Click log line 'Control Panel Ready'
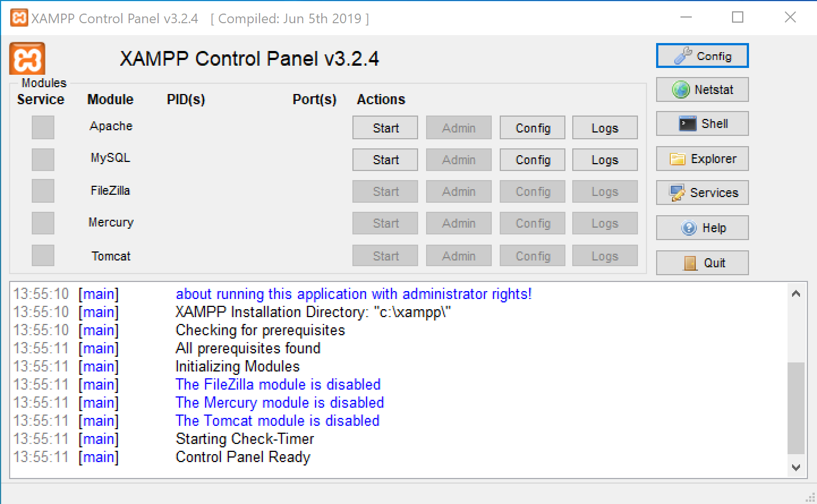Viewport: 817px width, 504px height. click(x=243, y=457)
